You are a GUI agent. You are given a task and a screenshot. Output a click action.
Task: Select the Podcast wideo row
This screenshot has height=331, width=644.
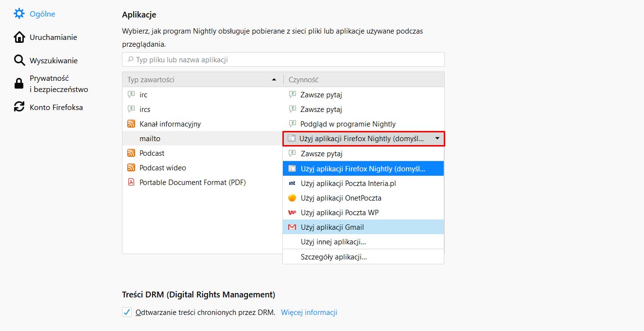[x=162, y=168]
